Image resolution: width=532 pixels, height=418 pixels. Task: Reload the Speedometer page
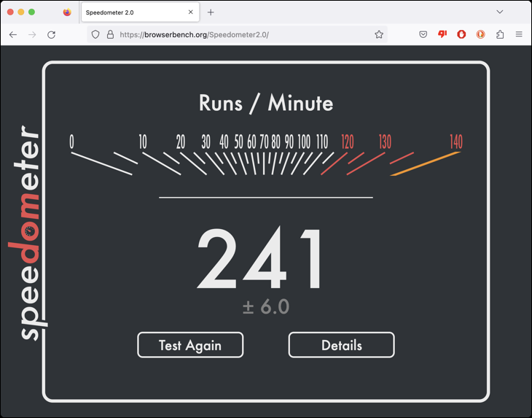click(51, 34)
